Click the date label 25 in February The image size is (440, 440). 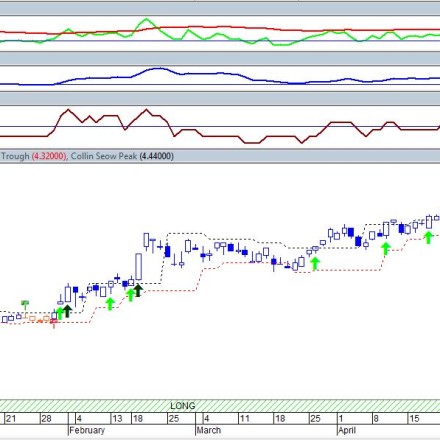pyautogui.click(x=174, y=418)
